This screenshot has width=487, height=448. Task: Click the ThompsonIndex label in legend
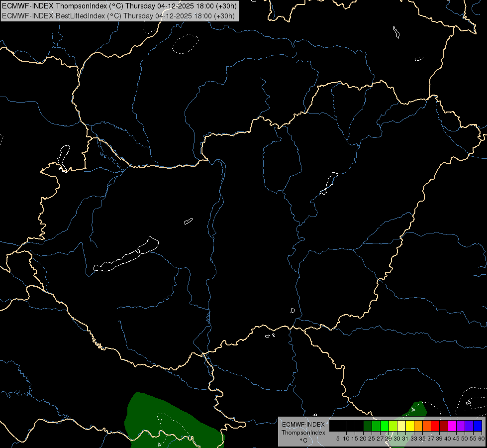coord(303,433)
